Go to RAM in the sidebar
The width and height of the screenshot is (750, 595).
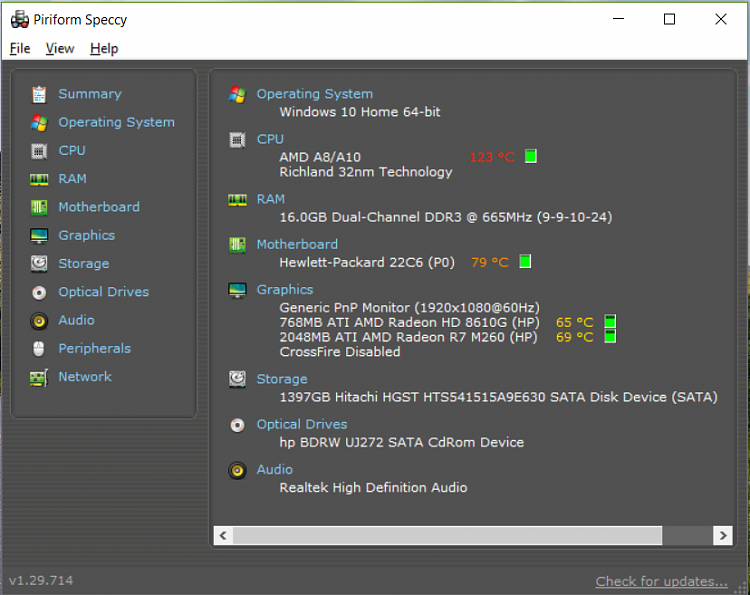coord(72,179)
